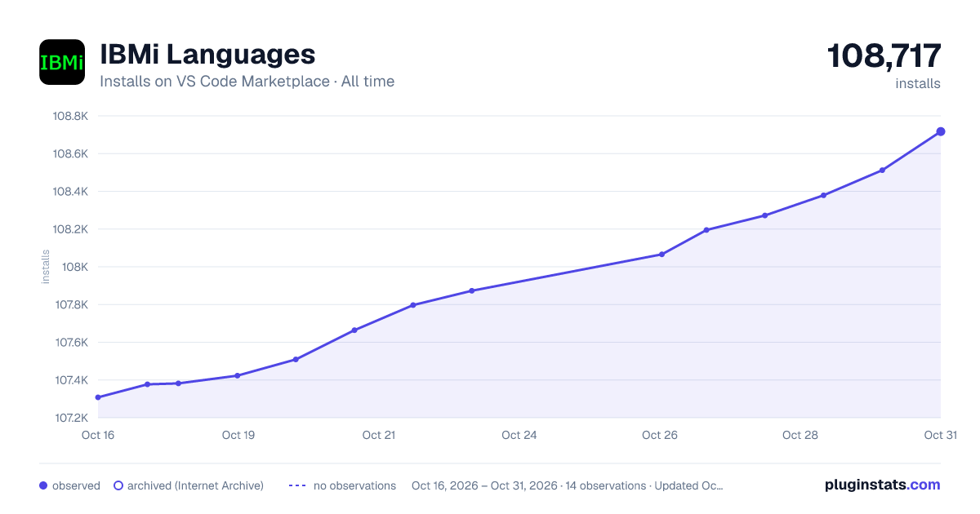Click the 107.2K y-axis label
The height and width of the screenshot is (514, 980).
coord(71,418)
